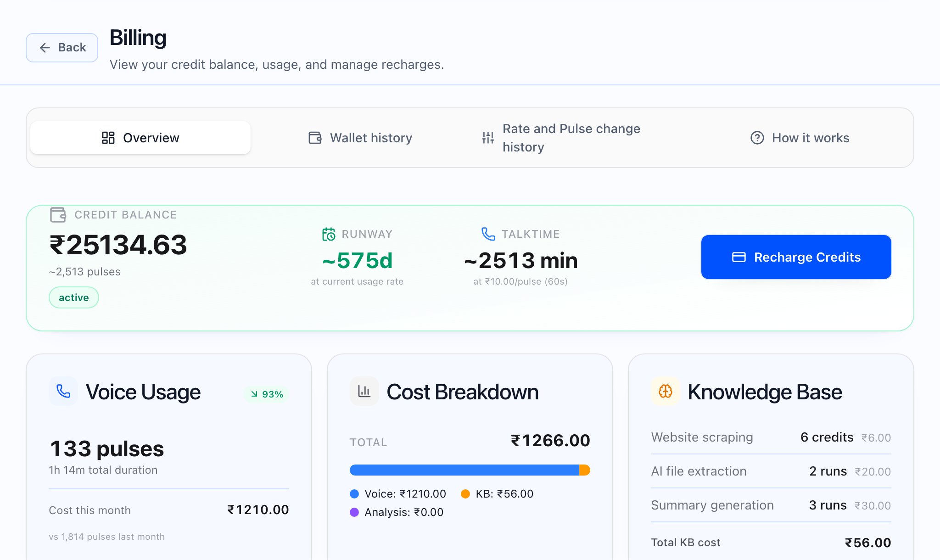Image resolution: width=940 pixels, height=560 pixels.
Task: Click the Billing page heading
Action: click(x=138, y=38)
